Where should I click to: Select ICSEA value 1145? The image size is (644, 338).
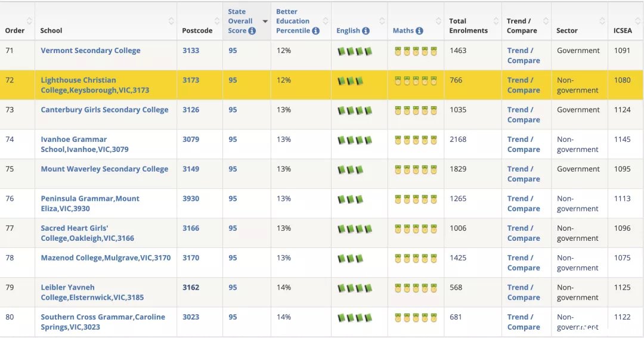622,139
